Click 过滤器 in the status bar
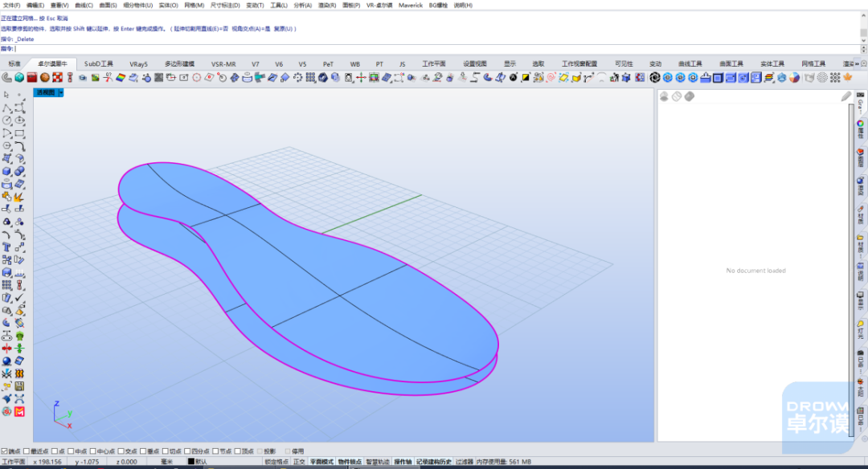 465,461
